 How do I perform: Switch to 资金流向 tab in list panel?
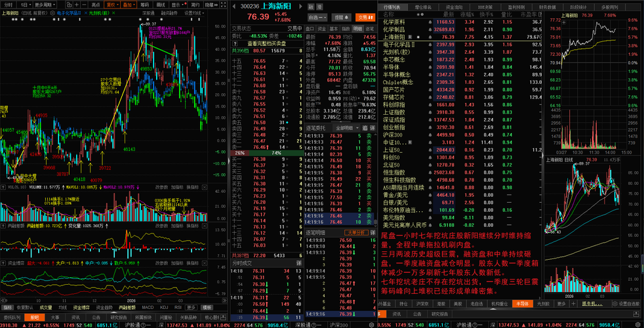tap(454, 7)
